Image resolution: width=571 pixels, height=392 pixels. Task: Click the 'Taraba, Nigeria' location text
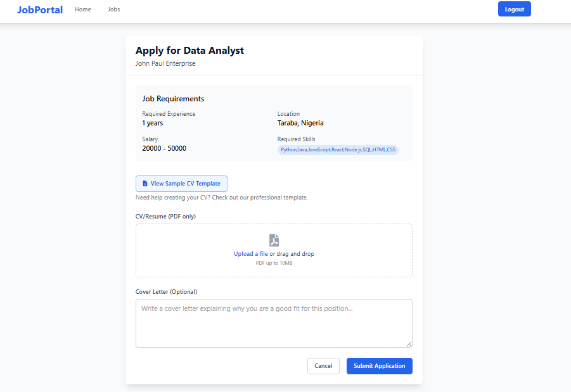(300, 123)
